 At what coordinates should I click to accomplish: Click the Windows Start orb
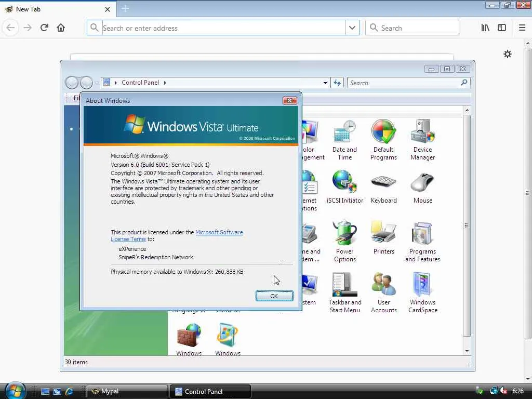(x=15, y=390)
